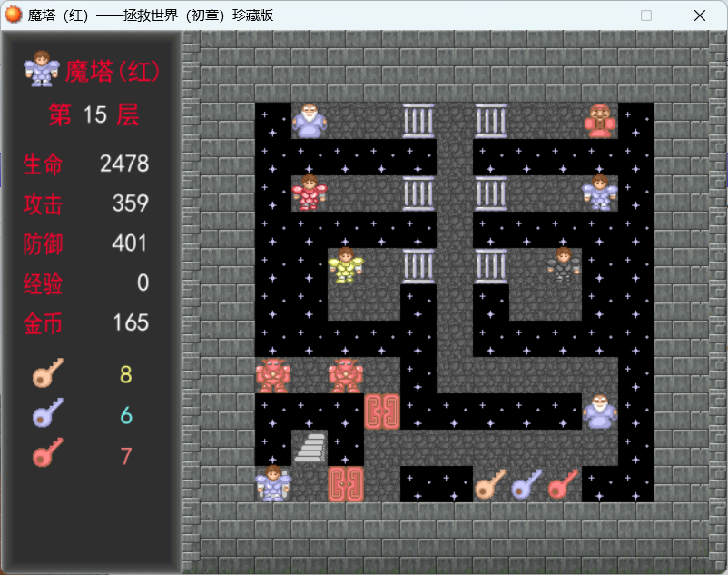
Task: Click the red merchant NPC at top-right
Action: pos(600,121)
